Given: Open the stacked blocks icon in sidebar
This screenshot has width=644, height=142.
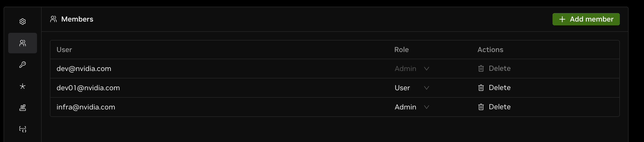Looking at the screenshot, I should (x=23, y=108).
